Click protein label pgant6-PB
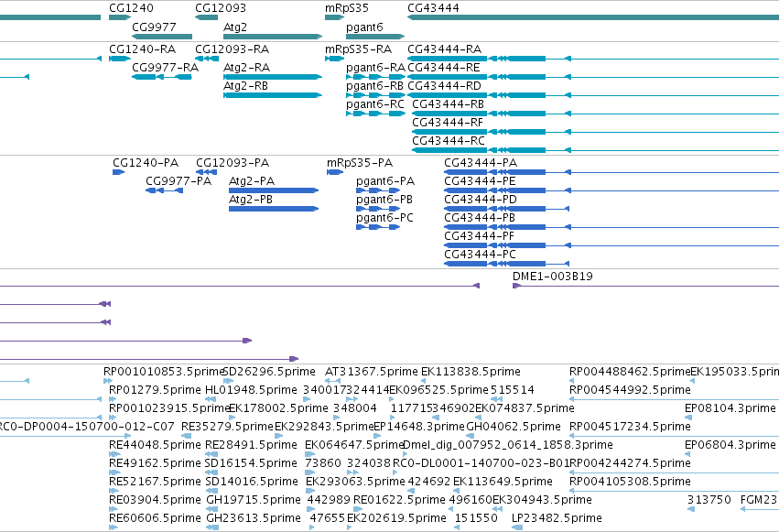 point(384,200)
